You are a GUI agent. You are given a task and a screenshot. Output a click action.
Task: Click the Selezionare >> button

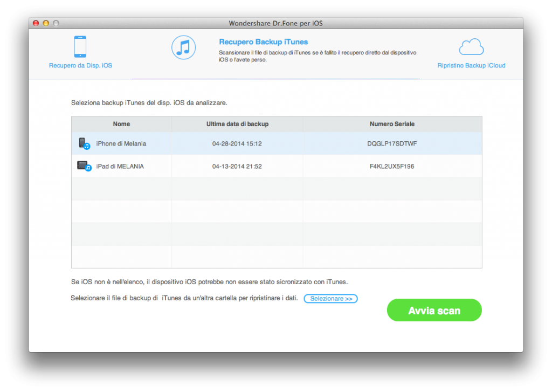(330, 299)
